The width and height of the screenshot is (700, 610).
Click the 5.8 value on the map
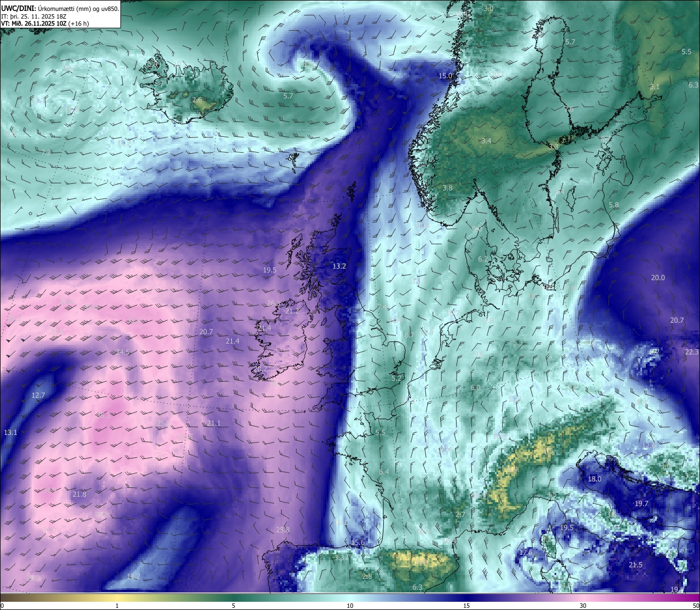[614, 205]
